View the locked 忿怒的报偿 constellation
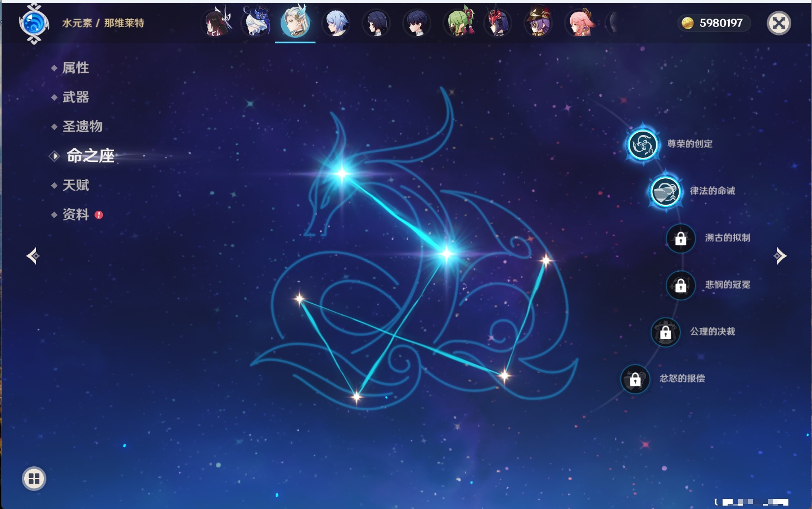 click(x=635, y=379)
